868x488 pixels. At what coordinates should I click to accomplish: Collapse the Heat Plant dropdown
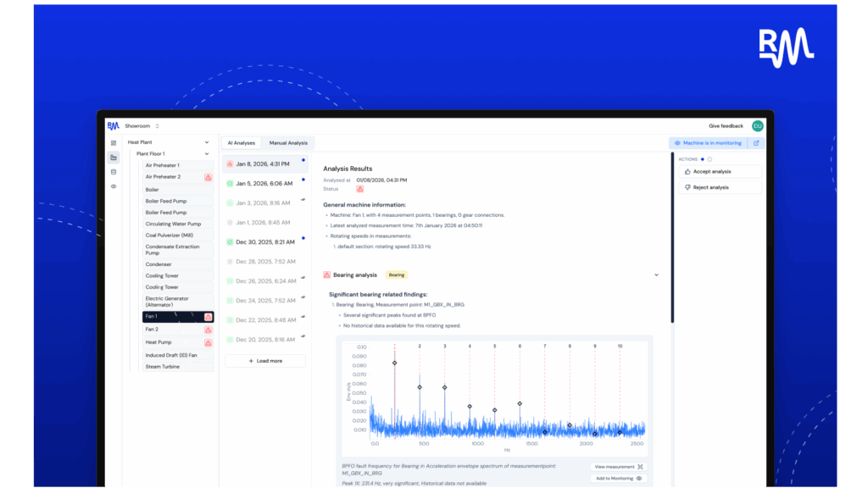coord(206,141)
